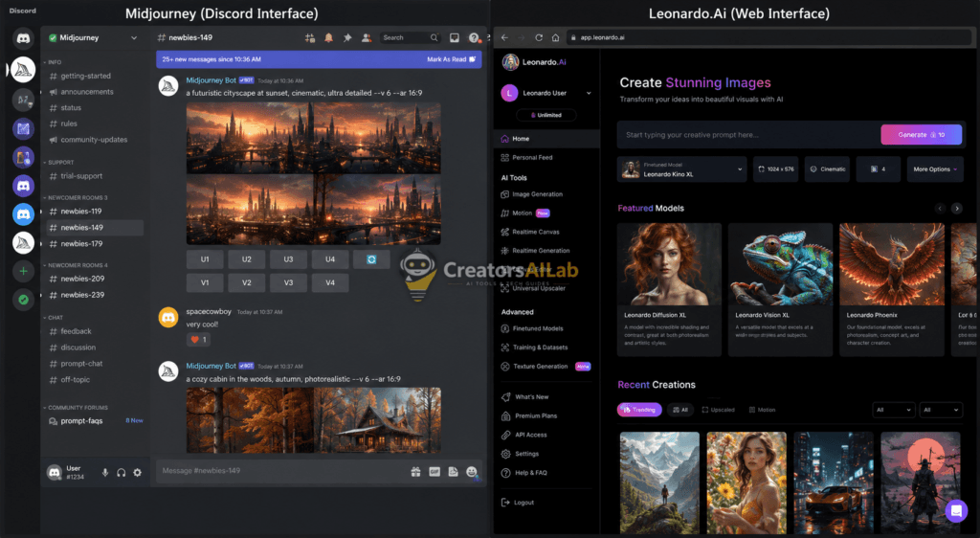The height and width of the screenshot is (538, 980).
Task: Expand the Midjourney server dropdown
Action: (134, 38)
